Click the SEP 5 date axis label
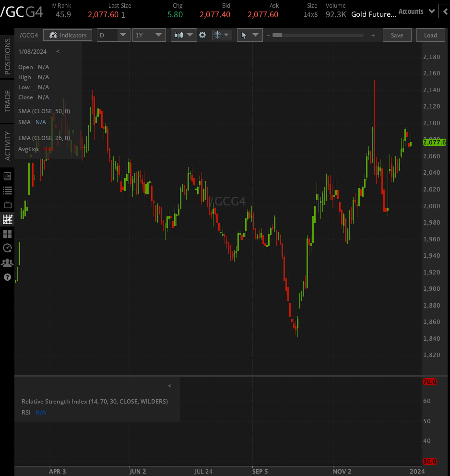This screenshot has height=476, width=450. (260, 471)
